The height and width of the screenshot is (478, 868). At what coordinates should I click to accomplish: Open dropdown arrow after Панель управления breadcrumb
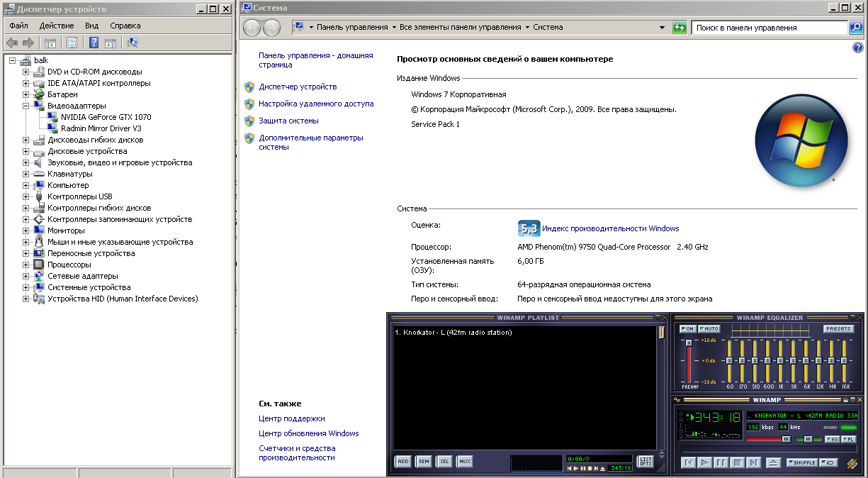394,27
